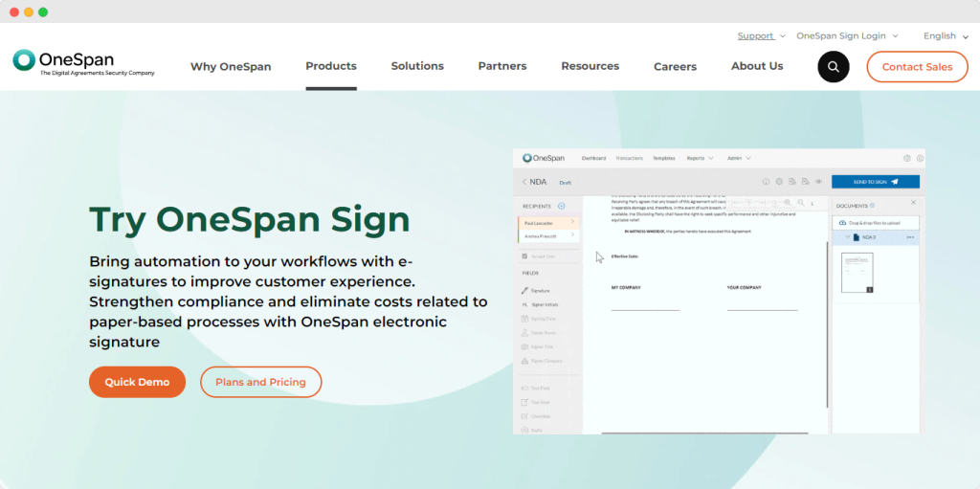
Task: Select the Text Area field item
Action: (535, 402)
